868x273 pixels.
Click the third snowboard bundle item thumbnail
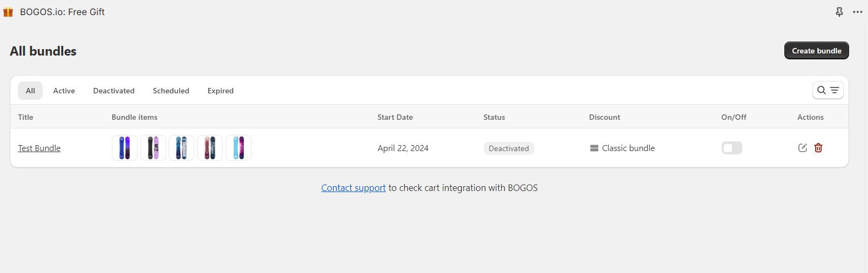point(181,148)
